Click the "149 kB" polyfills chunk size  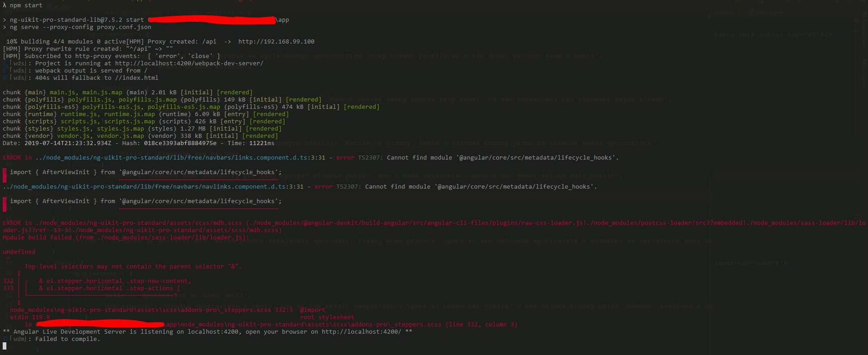click(x=234, y=100)
